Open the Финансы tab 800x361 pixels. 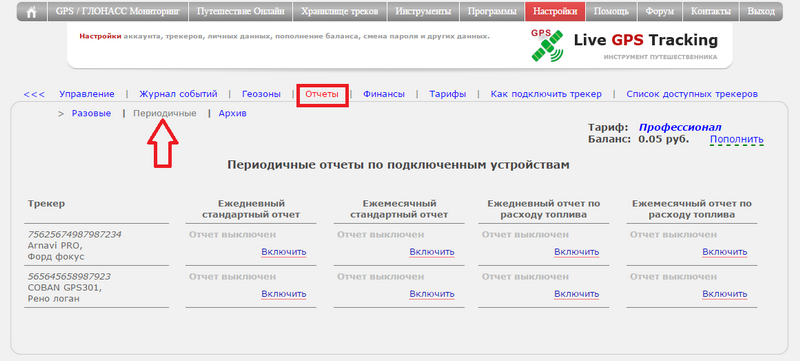tap(384, 94)
